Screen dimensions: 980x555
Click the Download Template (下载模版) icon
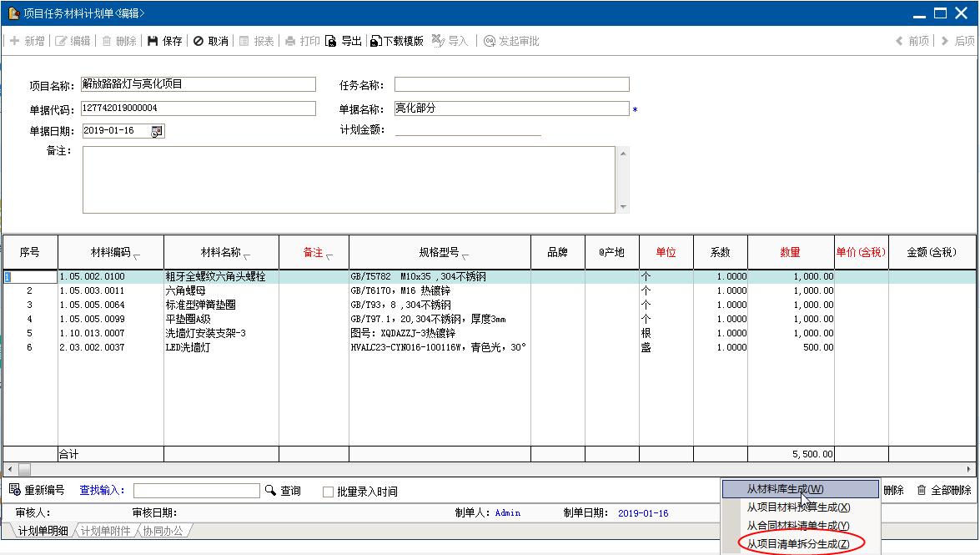376,41
